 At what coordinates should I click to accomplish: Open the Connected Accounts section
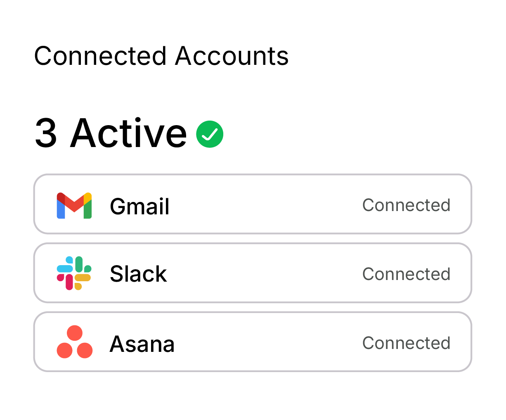point(162,56)
